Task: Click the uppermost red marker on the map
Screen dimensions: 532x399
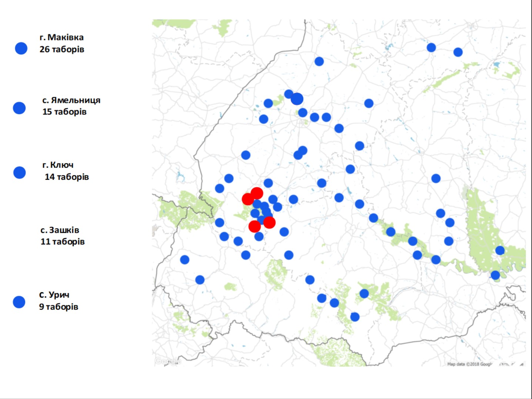Action: 257,193
